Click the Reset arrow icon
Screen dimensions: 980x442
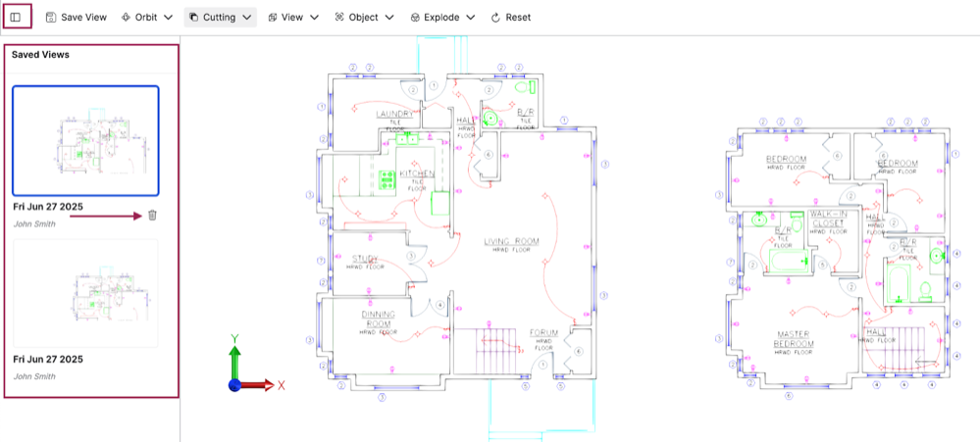pyautogui.click(x=495, y=18)
